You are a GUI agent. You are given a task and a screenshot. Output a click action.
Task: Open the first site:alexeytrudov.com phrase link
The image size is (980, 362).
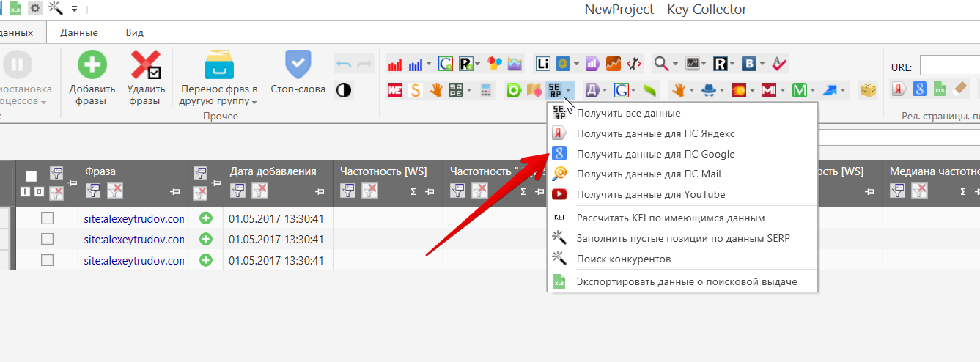pos(133,218)
